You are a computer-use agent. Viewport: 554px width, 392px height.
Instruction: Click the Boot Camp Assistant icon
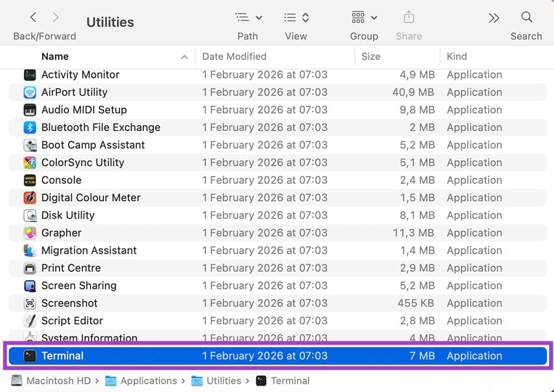[29, 145]
